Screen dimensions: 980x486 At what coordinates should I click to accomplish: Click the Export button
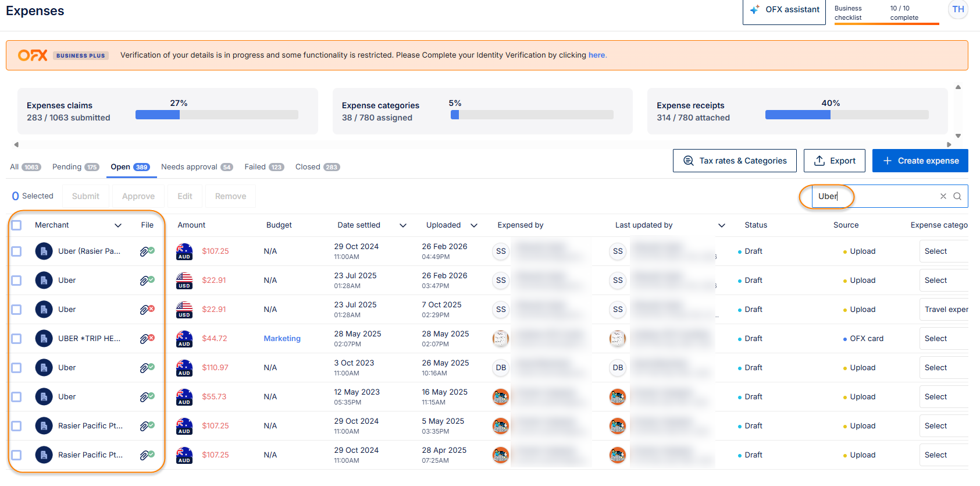(835, 161)
